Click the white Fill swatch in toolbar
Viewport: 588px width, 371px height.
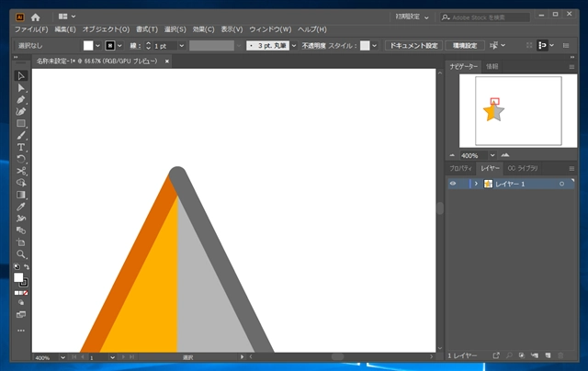(x=18, y=277)
